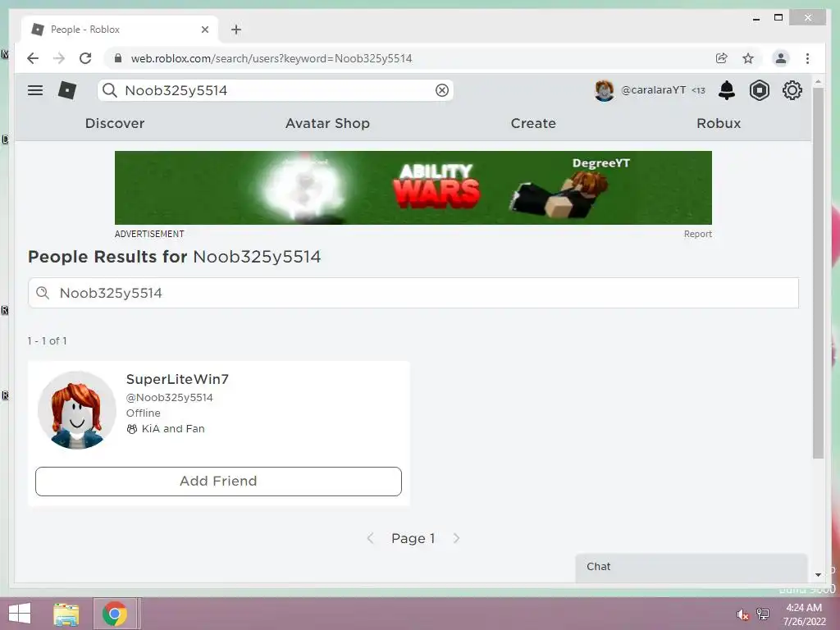840x630 pixels.
Task: Focus the People Results search field
Action: pos(413,293)
